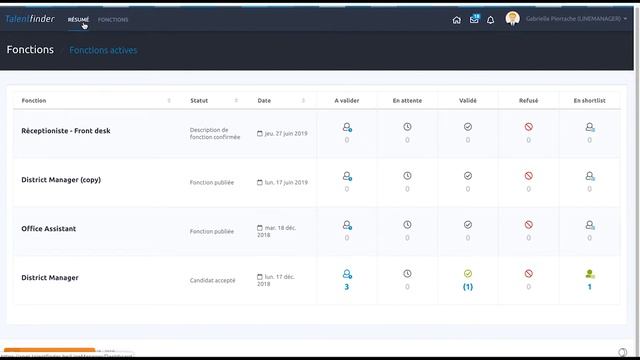This screenshot has height=360, width=640.
Task: Open A valider icon in Candidat accepté row
Action: pyautogui.click(x=347, y=274)
